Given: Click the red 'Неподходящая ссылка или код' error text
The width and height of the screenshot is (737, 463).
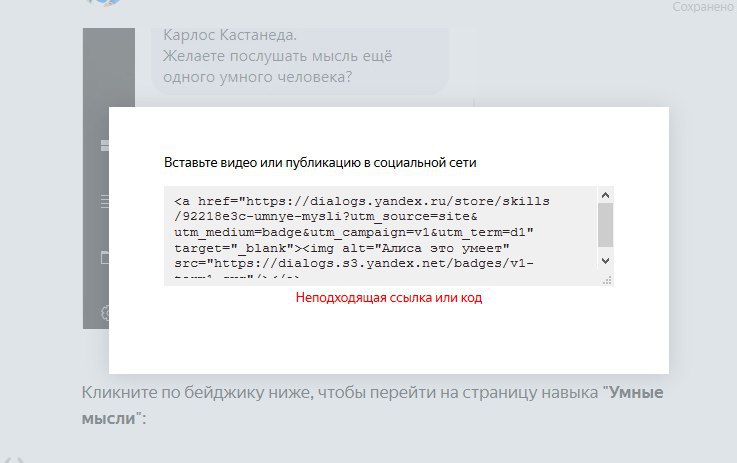Looking at the screenshot, I should click(x=389, y=298).
